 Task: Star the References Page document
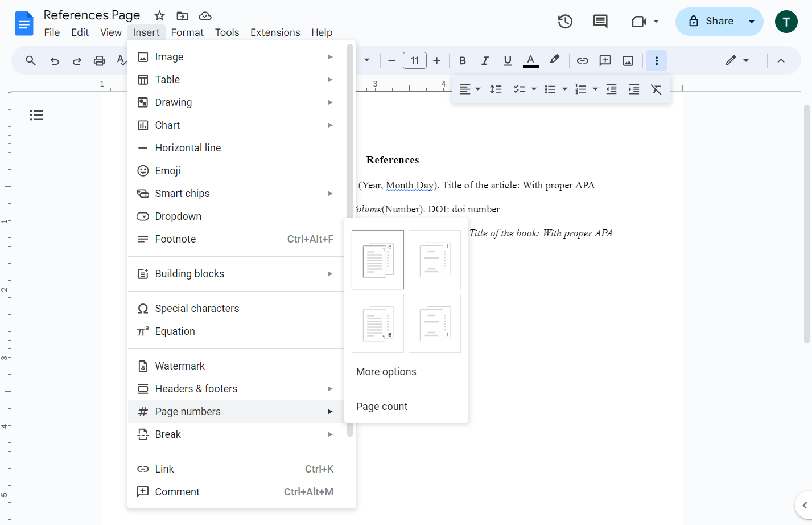click(x=159, y=15)
